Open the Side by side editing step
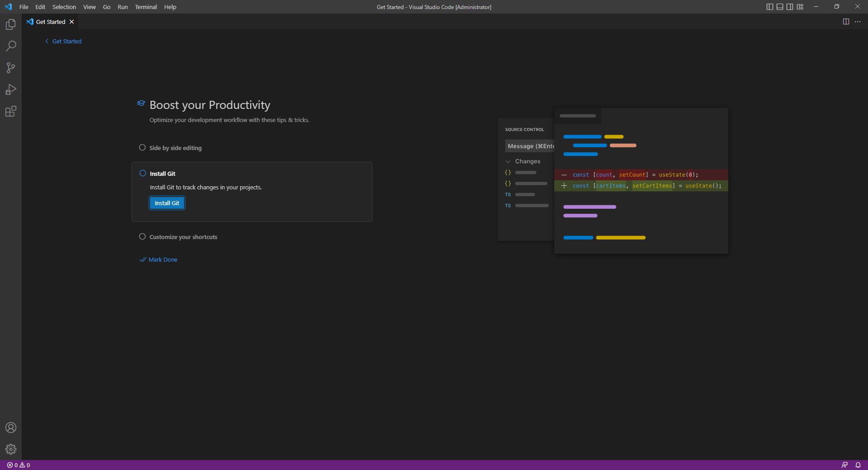This screenshot has height=470, width=868. 175,148
